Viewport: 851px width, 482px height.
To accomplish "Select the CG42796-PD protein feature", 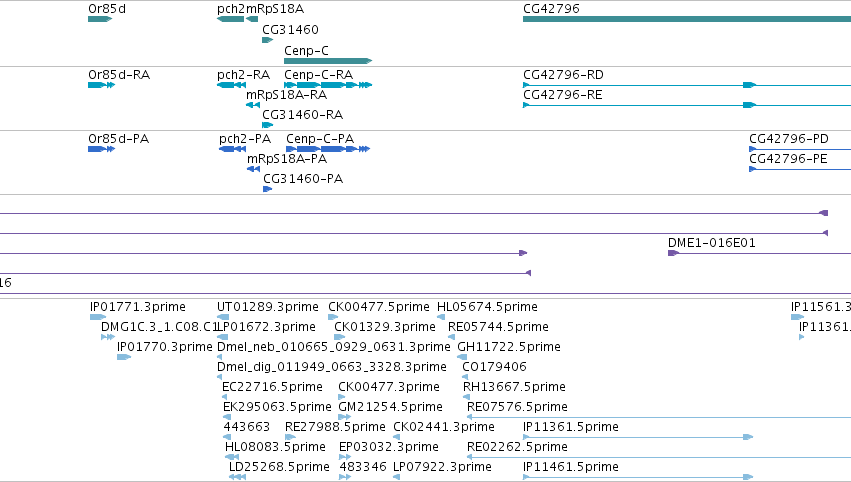I will [x=800, y=149].
